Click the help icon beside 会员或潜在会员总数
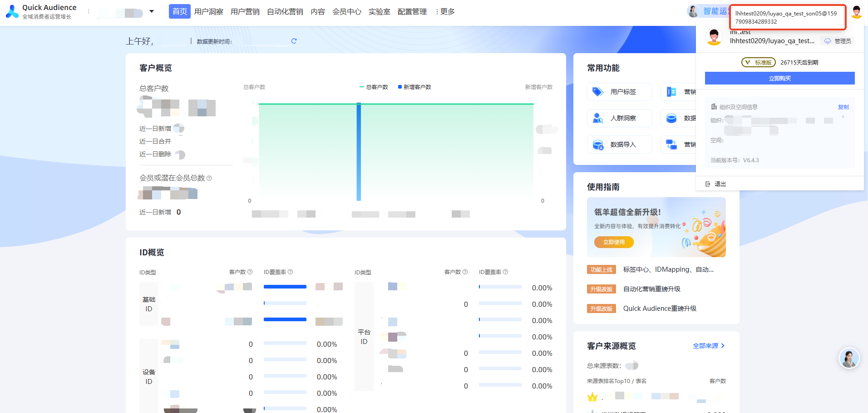 point(209,178)
